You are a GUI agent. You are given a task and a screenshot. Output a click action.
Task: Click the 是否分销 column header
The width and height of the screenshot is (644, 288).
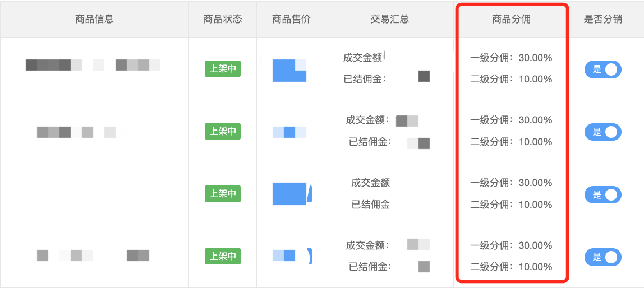603,19
